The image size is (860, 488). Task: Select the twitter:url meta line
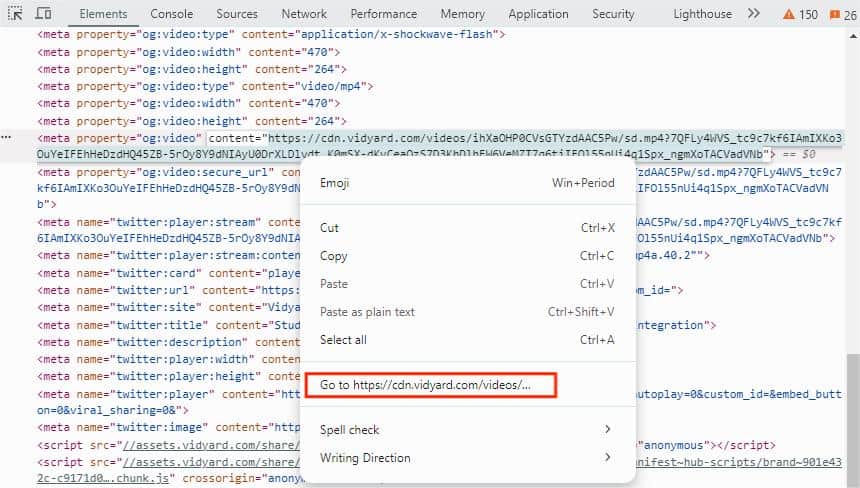pos(169,290)
